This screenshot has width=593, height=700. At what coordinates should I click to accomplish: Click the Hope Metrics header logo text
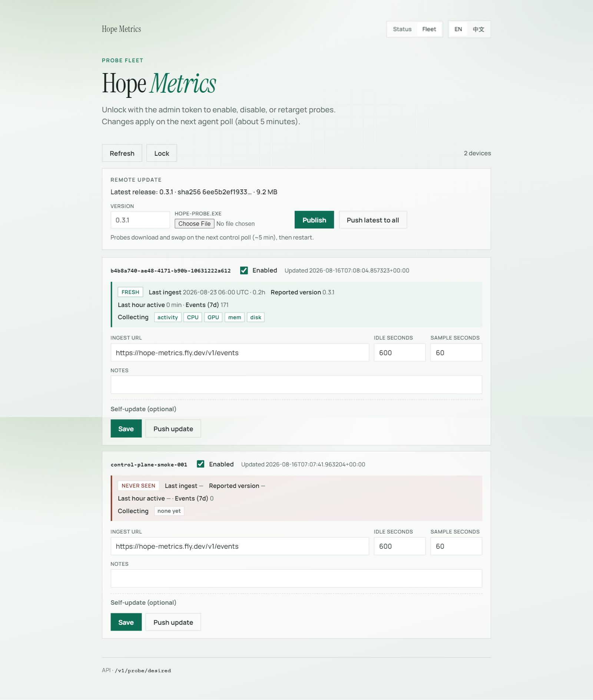pos(121,29)
